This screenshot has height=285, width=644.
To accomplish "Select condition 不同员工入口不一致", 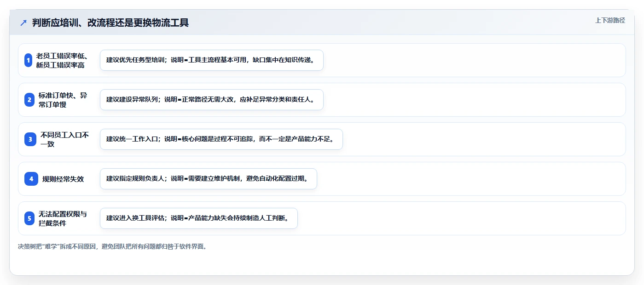I will [x=64, y=139].
